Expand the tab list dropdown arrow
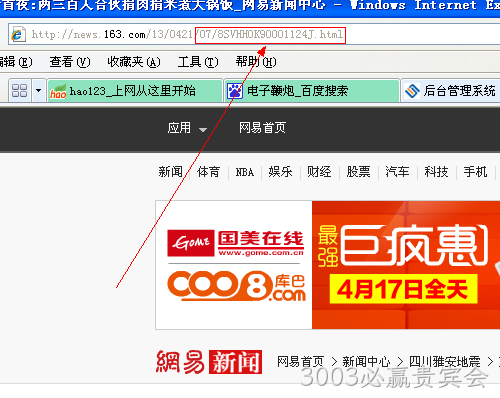Viewport: 500px width, 398px height. click(38, 90)
